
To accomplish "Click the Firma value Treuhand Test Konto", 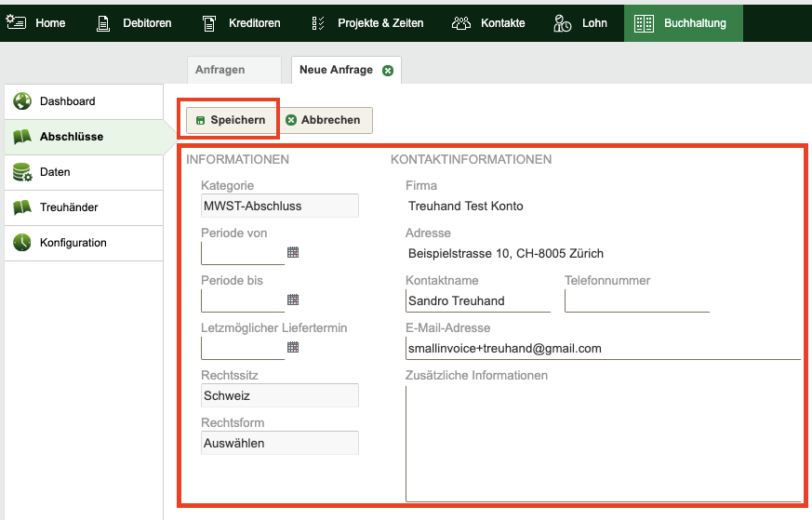I will [x=466, y=207].
